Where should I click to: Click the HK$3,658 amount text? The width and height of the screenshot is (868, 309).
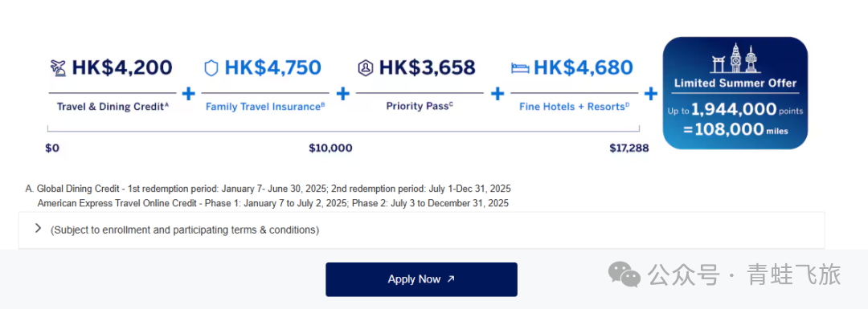point(427,68)
